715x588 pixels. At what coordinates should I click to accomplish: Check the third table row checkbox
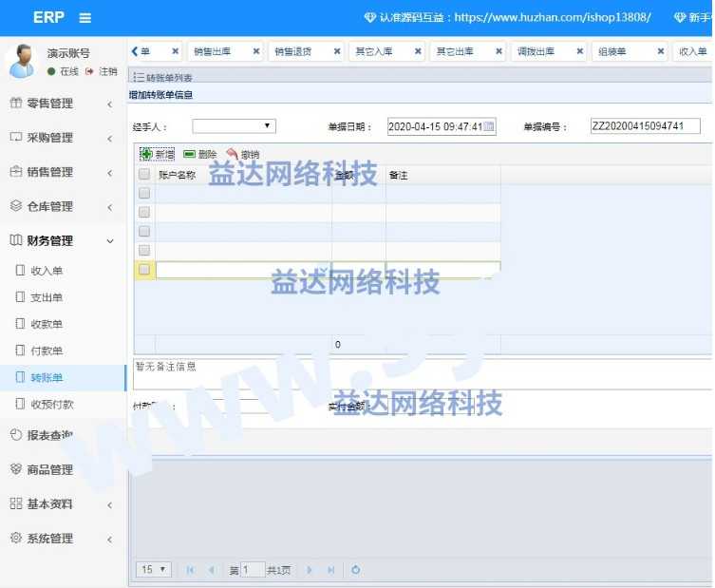[144, 231]
